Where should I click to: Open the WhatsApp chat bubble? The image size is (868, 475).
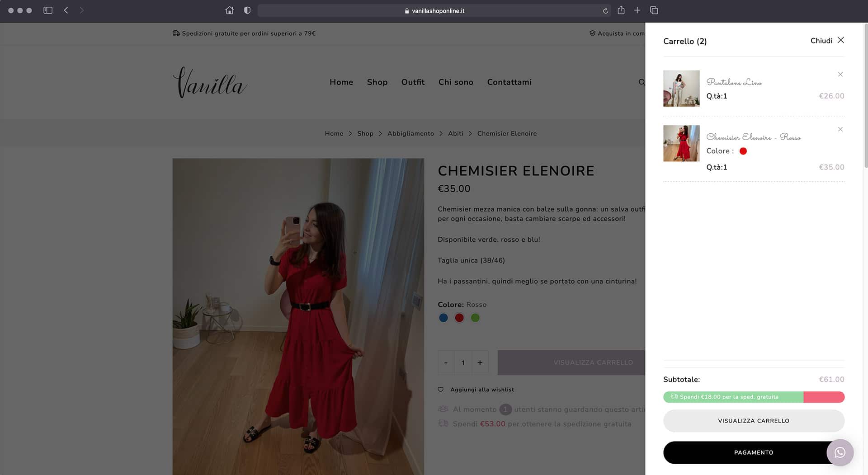840,452
